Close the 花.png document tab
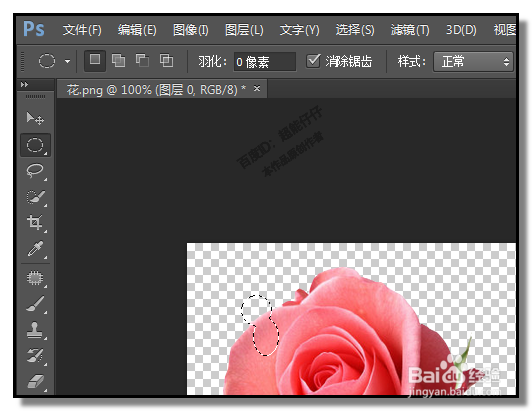Image resolution: width=532 pixels, height=411 pixels. (x=257, y=89)
